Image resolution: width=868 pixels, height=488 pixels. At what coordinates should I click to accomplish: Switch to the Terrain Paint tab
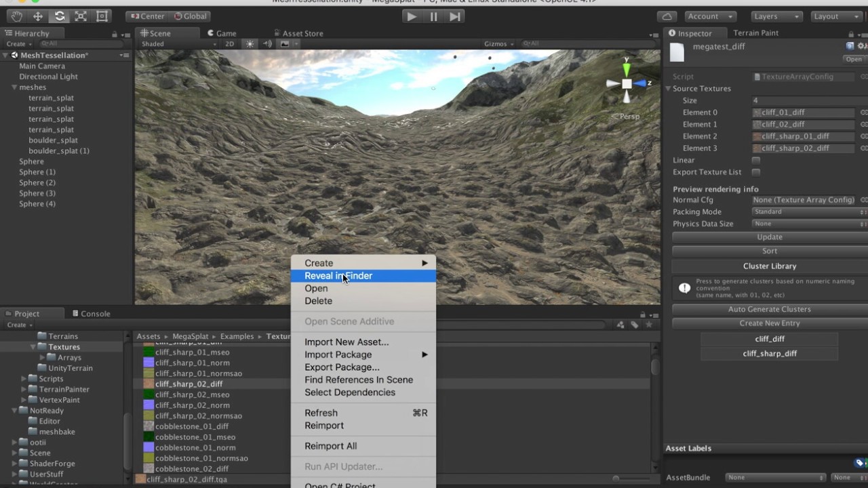[x=755, y=33]
